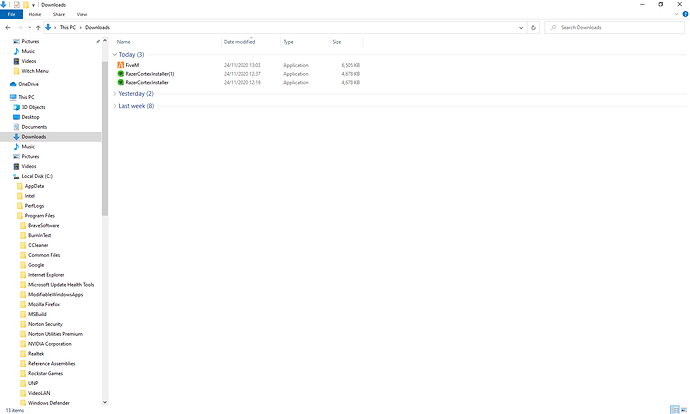Open the VideoLAN folder
The height and width of the screenshot is (414, 690).
tap(39, 393)
